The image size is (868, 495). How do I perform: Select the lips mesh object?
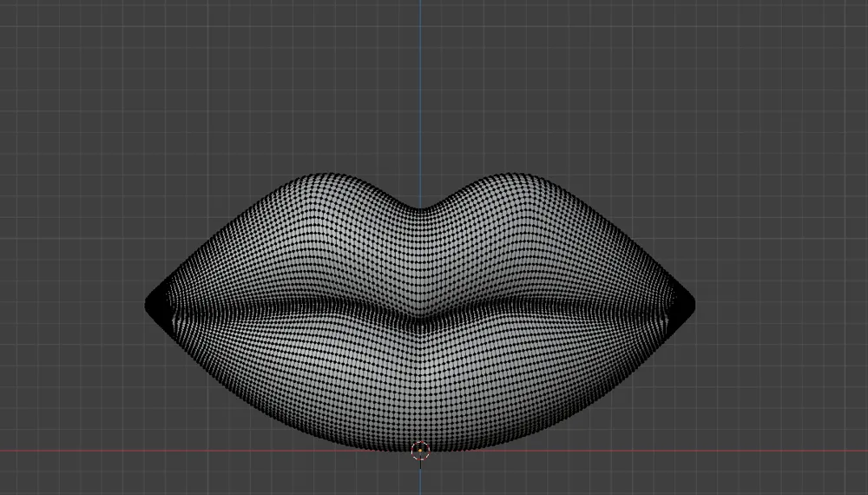point(419,313)
